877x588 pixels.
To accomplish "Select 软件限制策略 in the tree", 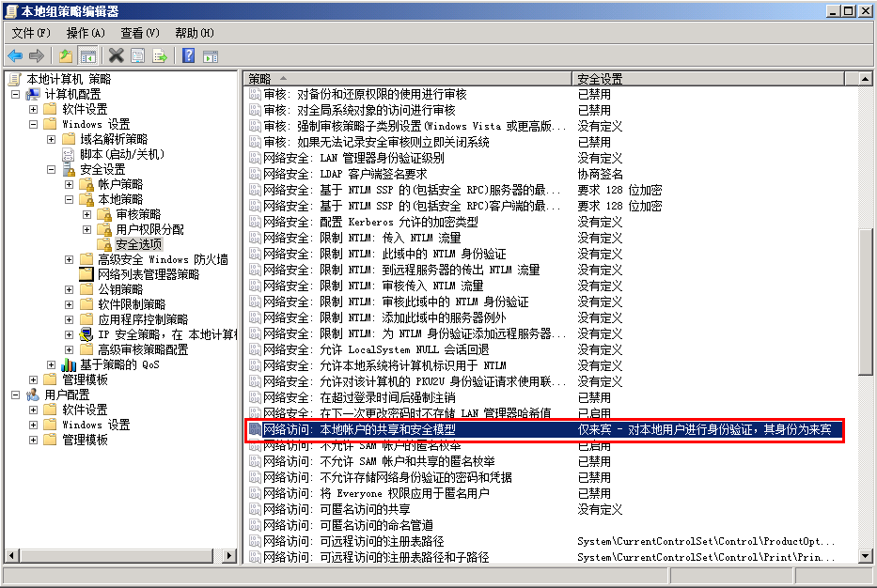I will (x=132, y=304).
